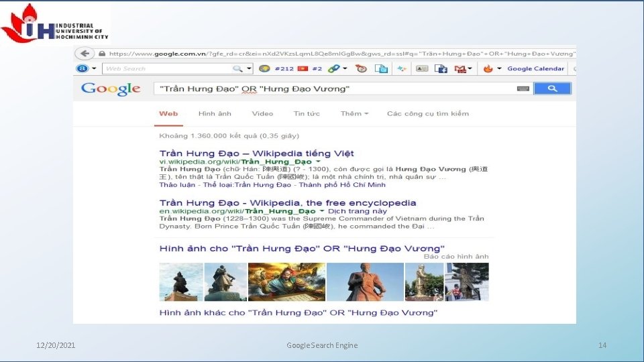Open Hình ảnh khác cho more images link
The height and width of the screenshot is (362, 644).
(298, 313)
